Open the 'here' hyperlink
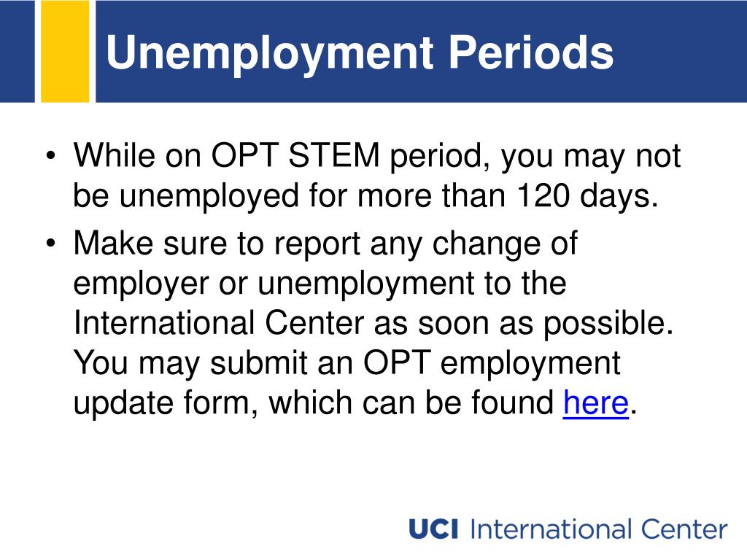This screenshot has width=747, height=560. coord(595,402)
